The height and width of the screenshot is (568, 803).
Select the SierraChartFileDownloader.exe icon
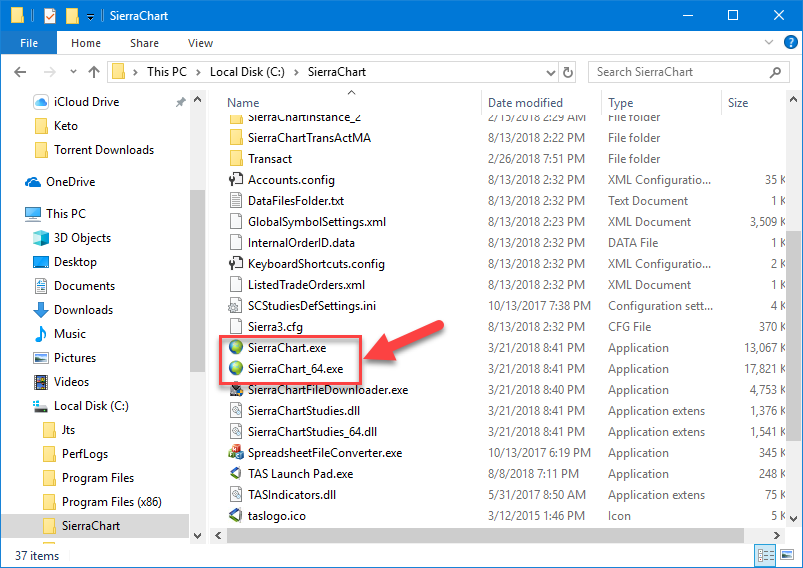click(x=236, y=390)
